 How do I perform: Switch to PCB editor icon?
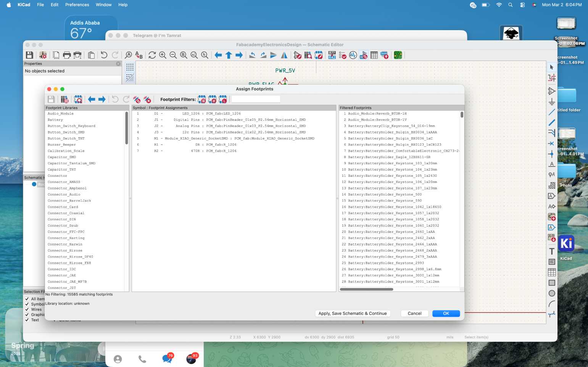398,55
